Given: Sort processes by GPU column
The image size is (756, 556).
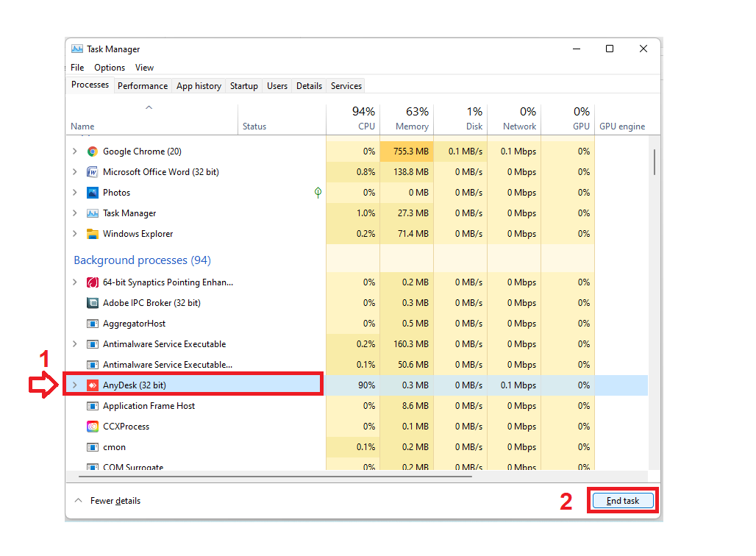Looking at the screenshot, I should [568, 120].
